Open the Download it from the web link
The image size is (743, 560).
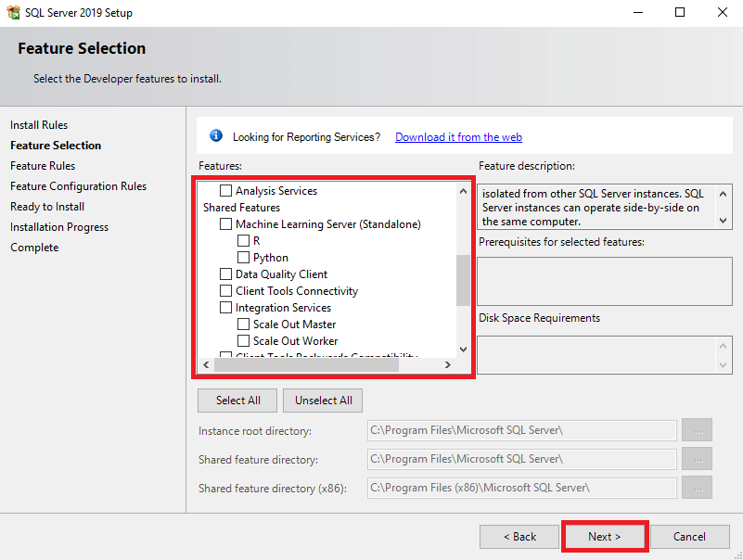458,137
